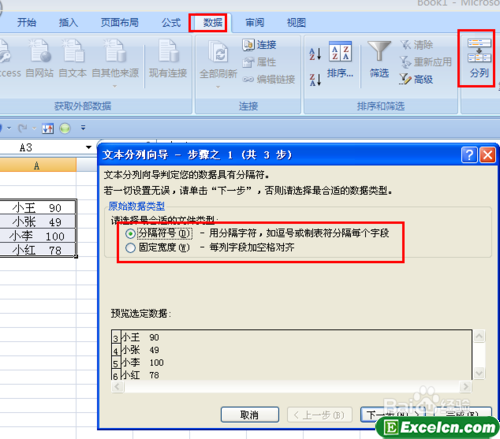Switch to the 开始 tab
This screenshot has height=439, width=500.
27,23
